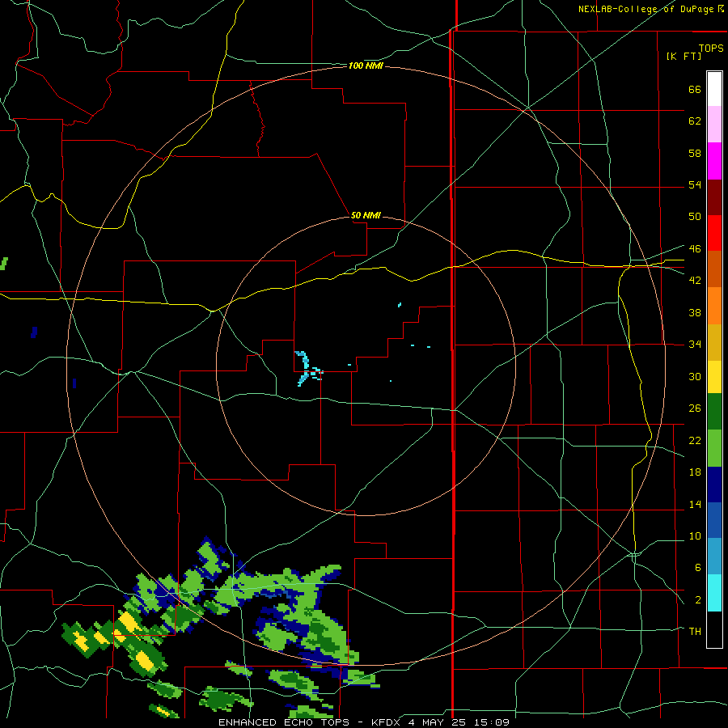
Task: Click the KFDX station identifier in footer
Action: tap(385, 722)
